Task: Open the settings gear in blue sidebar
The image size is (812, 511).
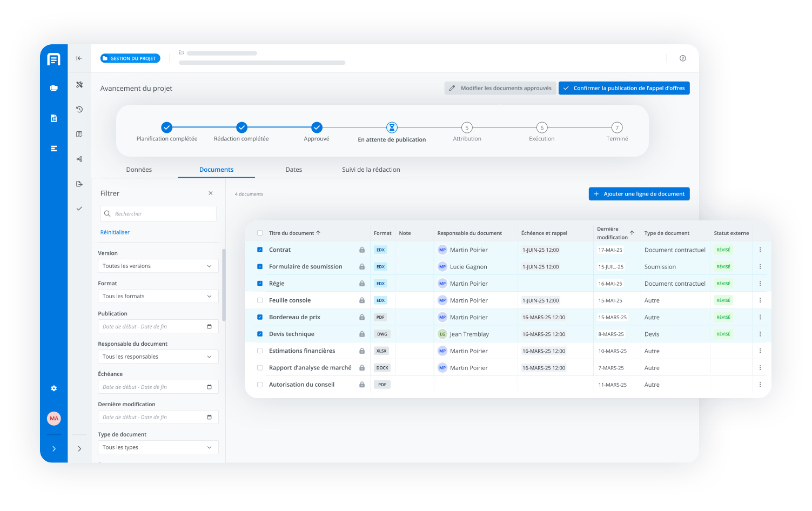Action: pos(54,388)
